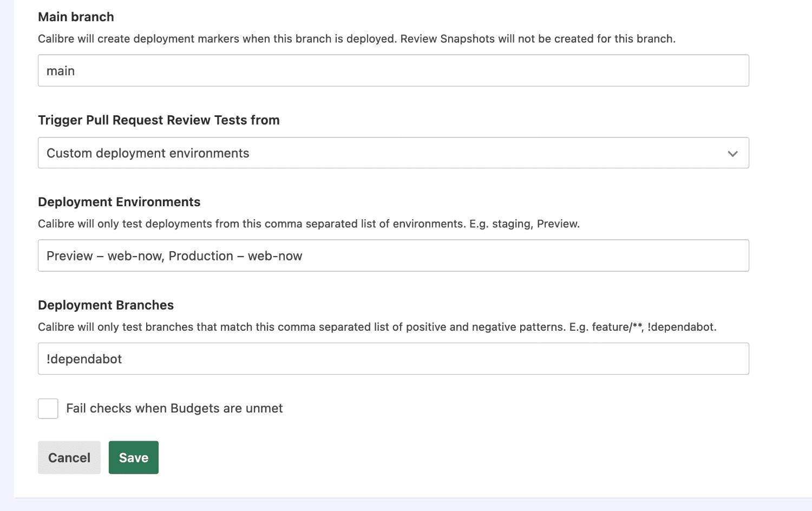Open the Trigger Pull Request Review Tests dropdown
The image size is (812, 511).
[393, 153]
